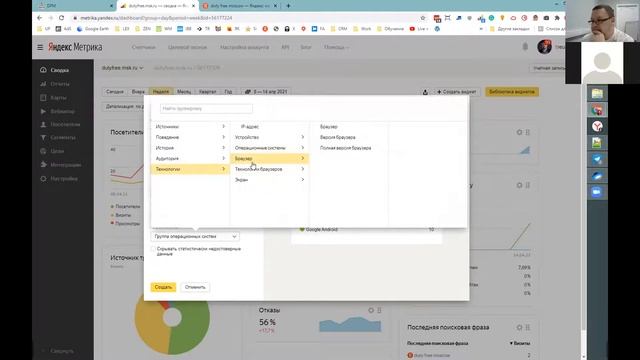The width and height of the screenshot is (640, 360).
Task: Switch the period to Месяц
Action: [184, 92]
